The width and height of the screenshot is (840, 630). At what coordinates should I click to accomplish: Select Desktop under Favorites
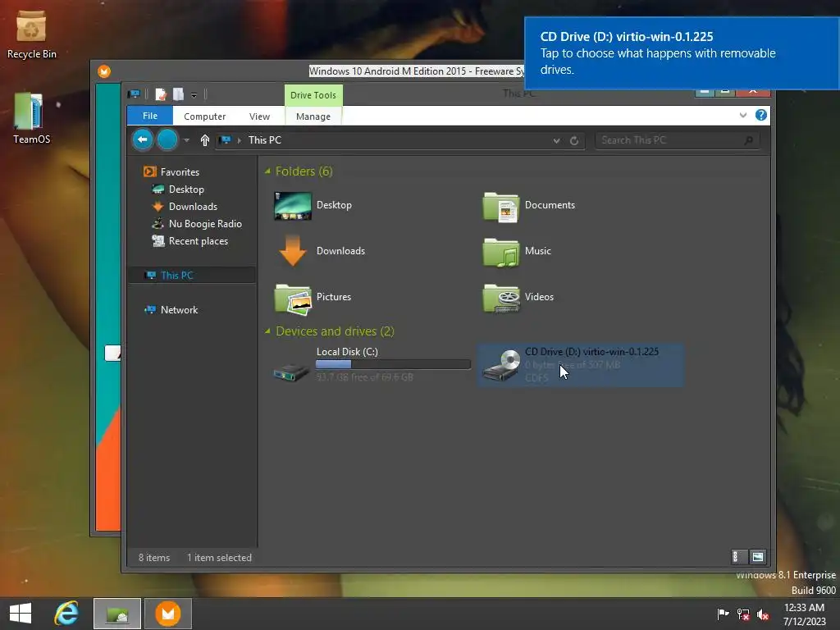click(186, 189)
